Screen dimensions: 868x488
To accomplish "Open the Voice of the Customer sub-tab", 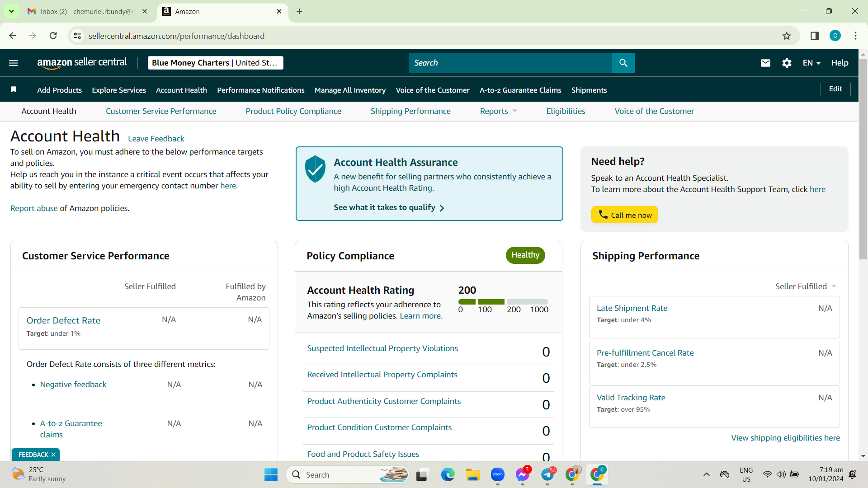I will coord(654,111).
